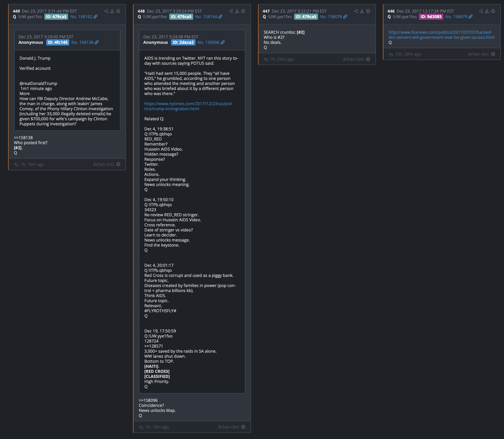Click '@realDonaldTrump' handle text
This screenshot has height=439, width=504.
tap(38, 83)
